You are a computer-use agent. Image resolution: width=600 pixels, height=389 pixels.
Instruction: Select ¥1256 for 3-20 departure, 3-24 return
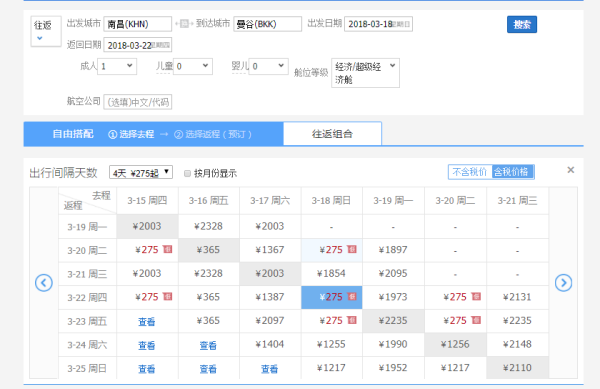455,344
